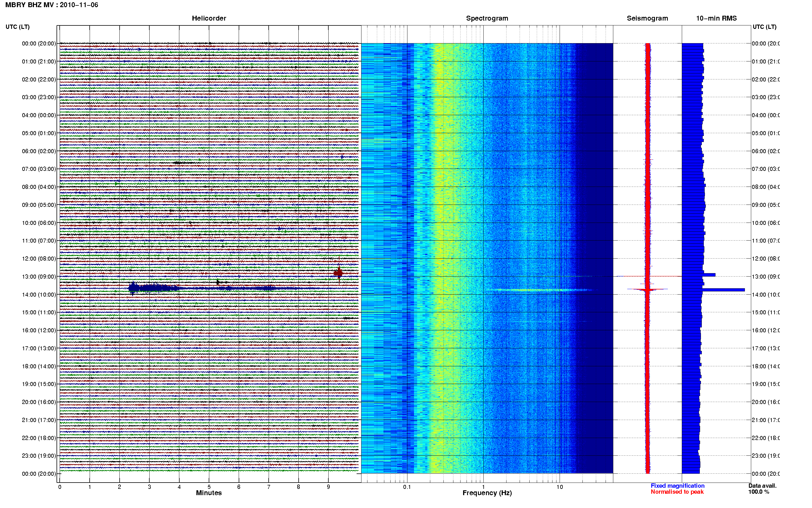
Task: Click the 'Minutes' x-axis label
Action: pos(209,493)
